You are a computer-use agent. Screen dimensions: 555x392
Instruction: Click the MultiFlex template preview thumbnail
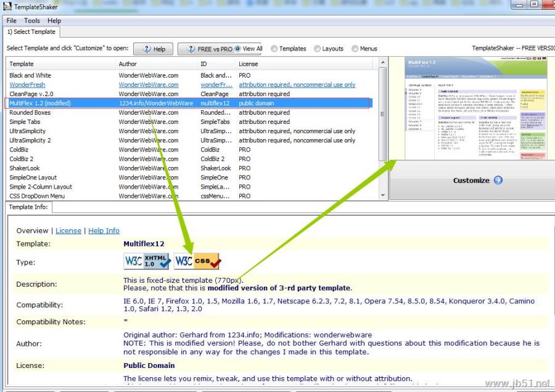point(476,108)
